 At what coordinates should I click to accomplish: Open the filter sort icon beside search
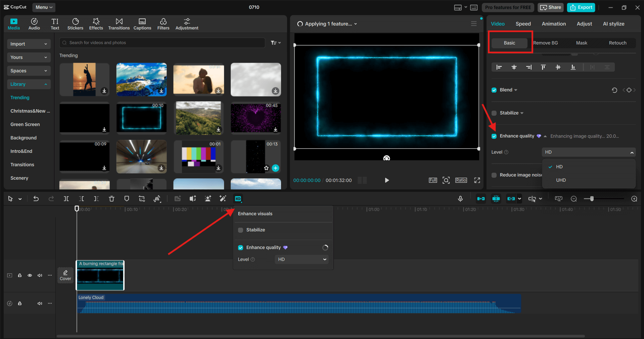[x=276, y=43]
